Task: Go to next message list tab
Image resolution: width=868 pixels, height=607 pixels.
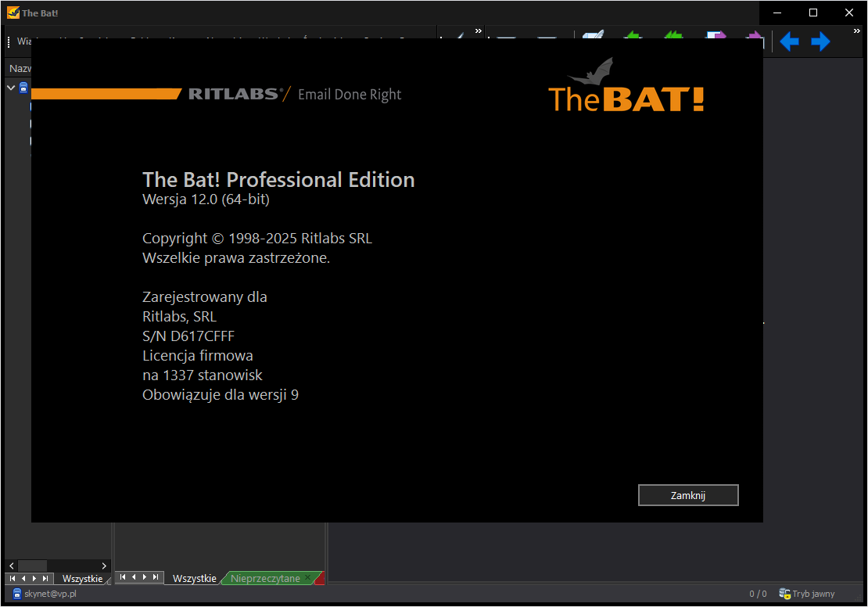Action: click(145, 577)
